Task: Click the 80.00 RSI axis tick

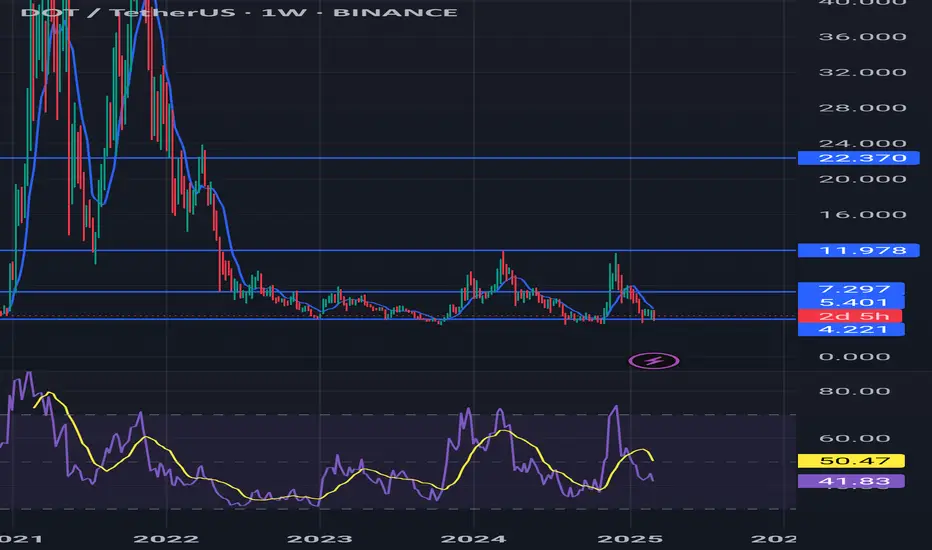Action: pos(855,391)
